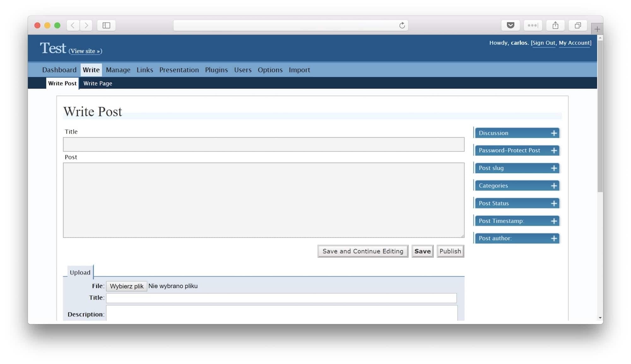Click the page reload icon
631x364 pixels.
(402, 25)
